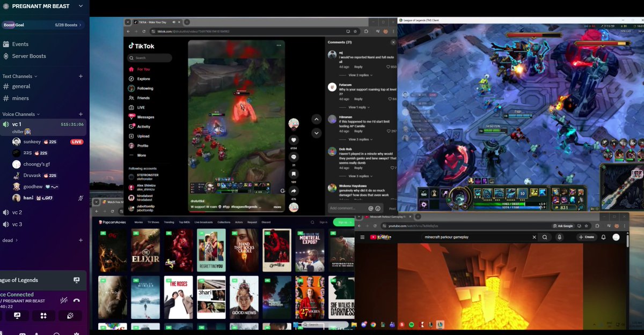Open the Boost Goal progress bar

[x=43, y=25]
